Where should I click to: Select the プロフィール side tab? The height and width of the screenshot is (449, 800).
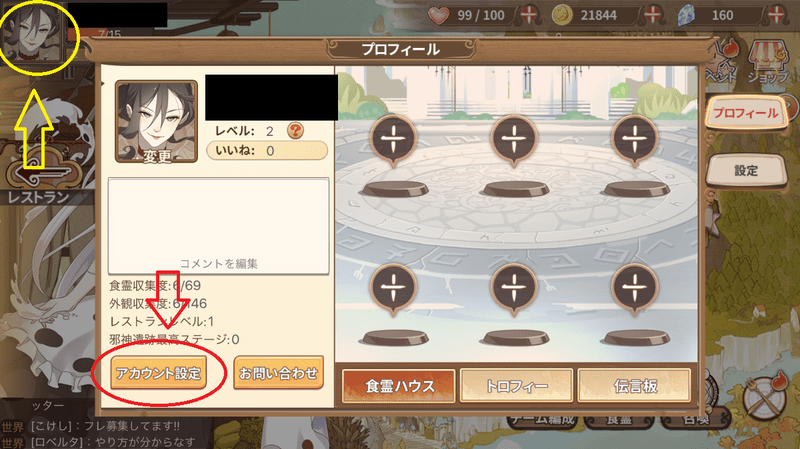745,112
